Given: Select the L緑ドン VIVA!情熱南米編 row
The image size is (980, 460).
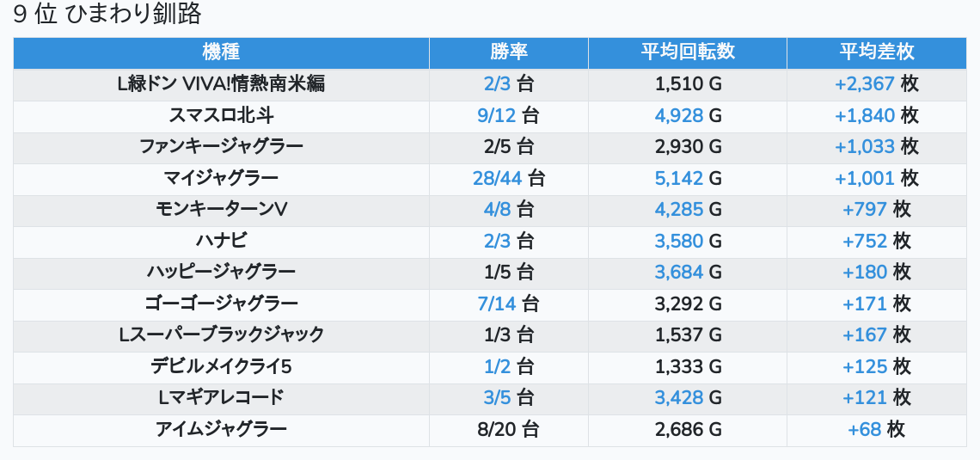Looking at the screenshot, I should (x=221, y=84).
